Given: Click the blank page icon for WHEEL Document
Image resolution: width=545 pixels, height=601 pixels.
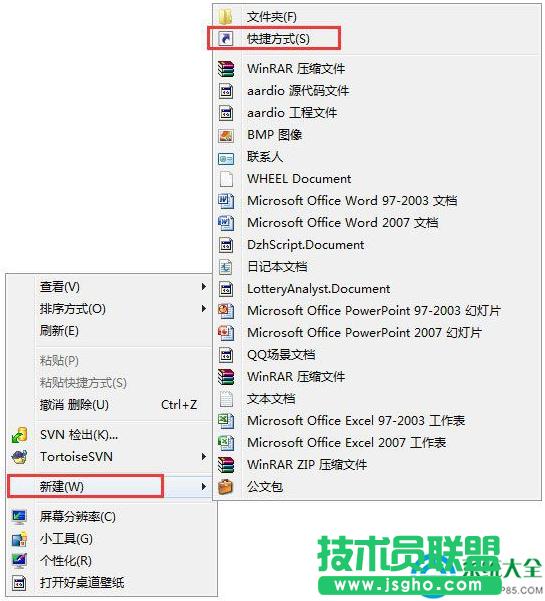Looking at the screenshot, I should coord(226,179).
